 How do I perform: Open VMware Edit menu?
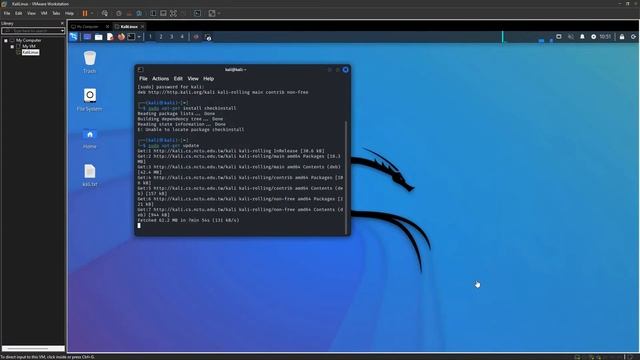pos(19,13)
